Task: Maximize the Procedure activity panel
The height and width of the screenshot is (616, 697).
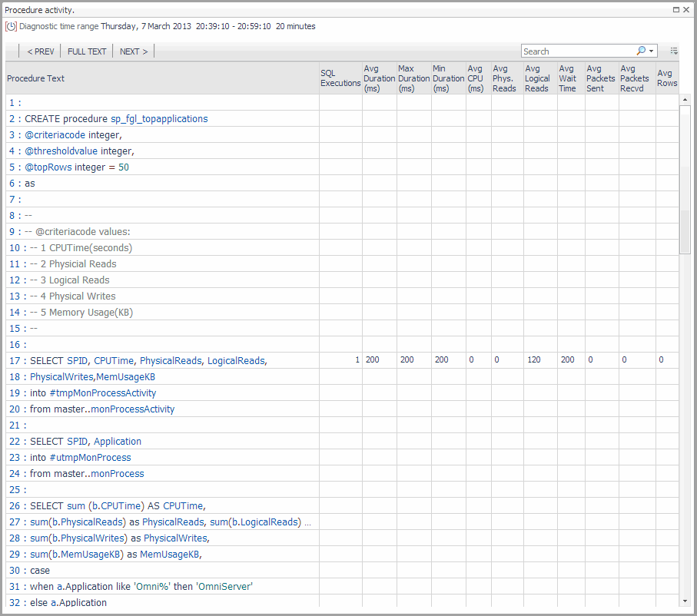Action: coord(675,10)
